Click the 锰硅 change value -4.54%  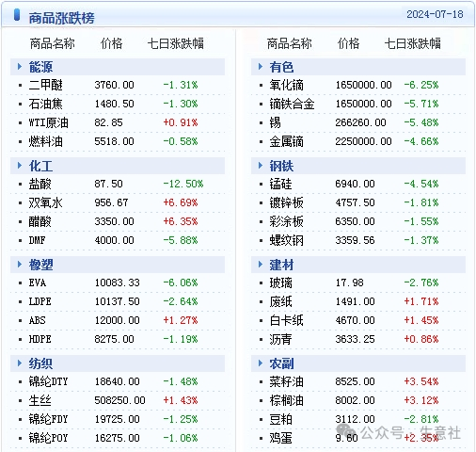(421, 184)
